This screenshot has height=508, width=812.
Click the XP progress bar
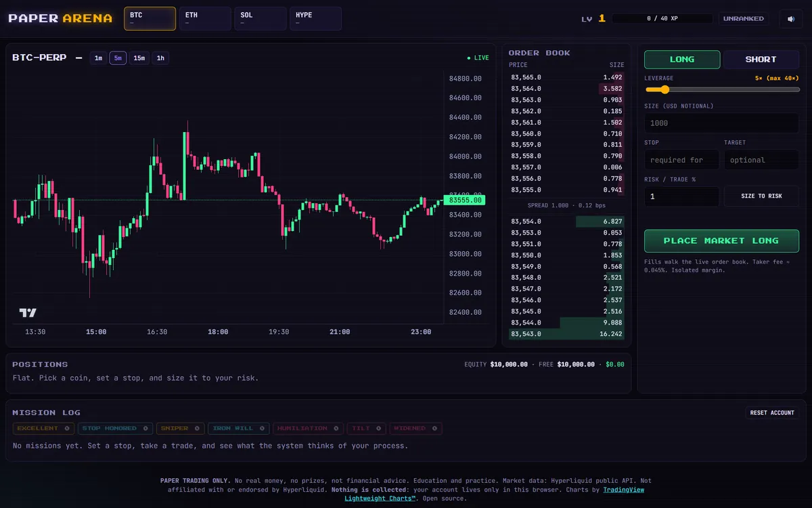662,19
